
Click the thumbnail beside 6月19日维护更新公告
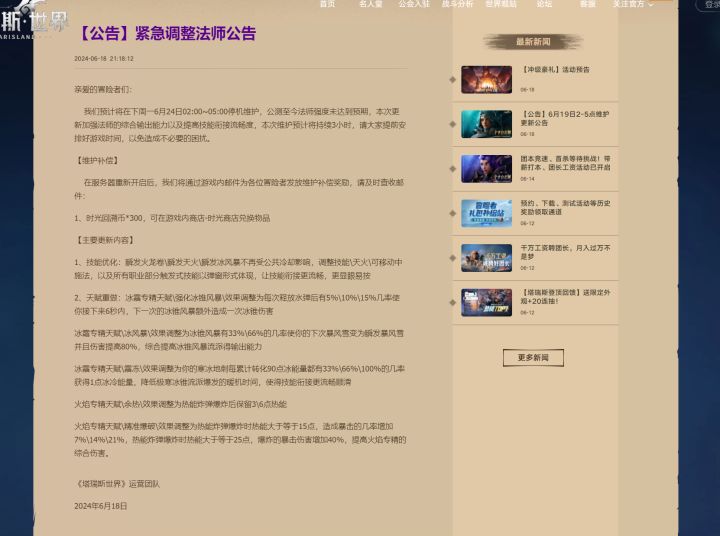point(486,124)
